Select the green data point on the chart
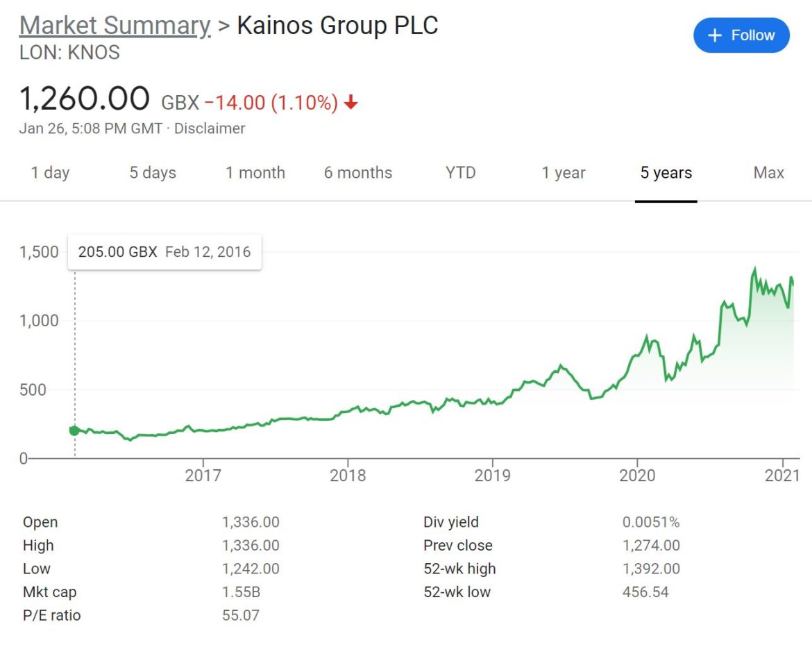This screenshot has width=812, height=645. coord(74,430)
